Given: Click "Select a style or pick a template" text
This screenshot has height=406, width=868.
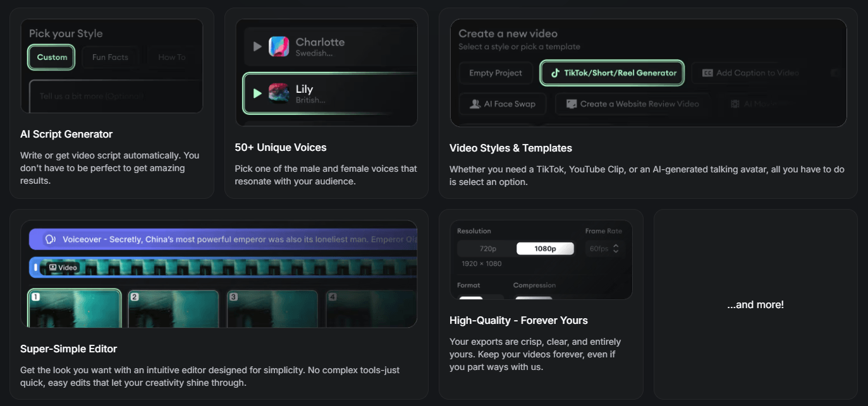Looking at the screenshot, I should 520,47.
